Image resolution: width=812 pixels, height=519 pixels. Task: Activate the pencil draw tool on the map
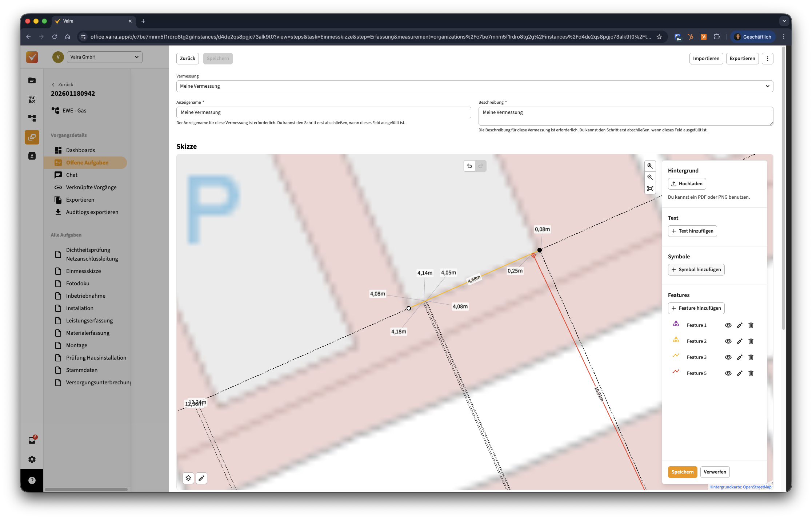[x=201, y=478]
